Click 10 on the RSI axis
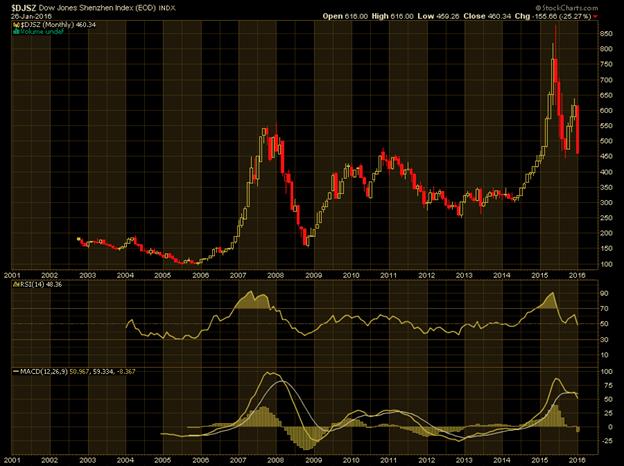624x466 pixels. click(604, 355)
